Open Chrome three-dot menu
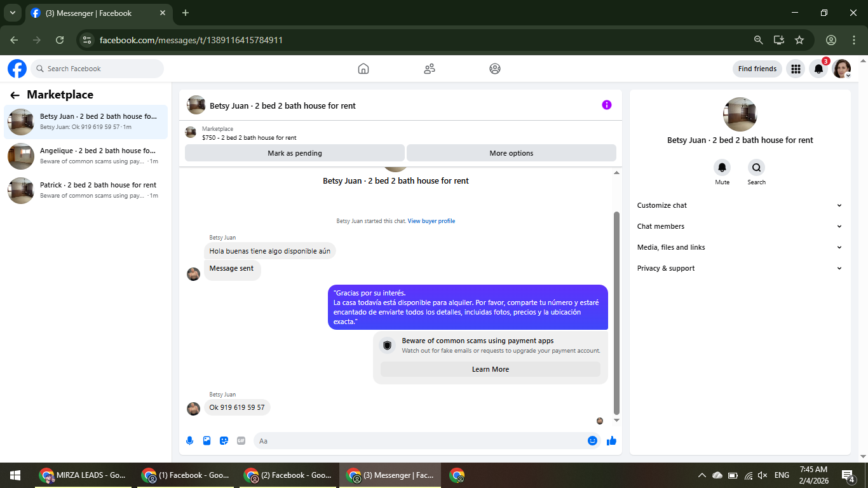 pos(853,40)
